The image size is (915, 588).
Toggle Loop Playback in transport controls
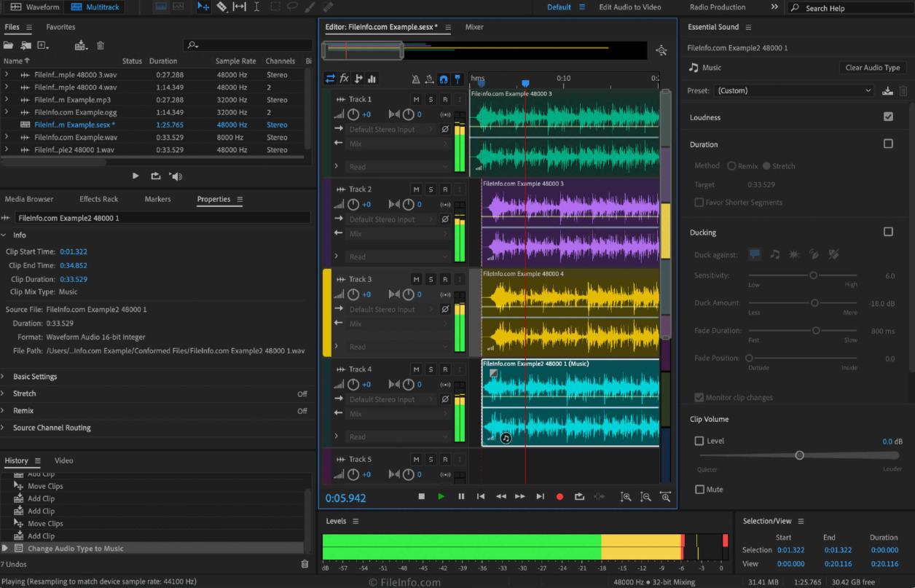(x=579, y=496)
